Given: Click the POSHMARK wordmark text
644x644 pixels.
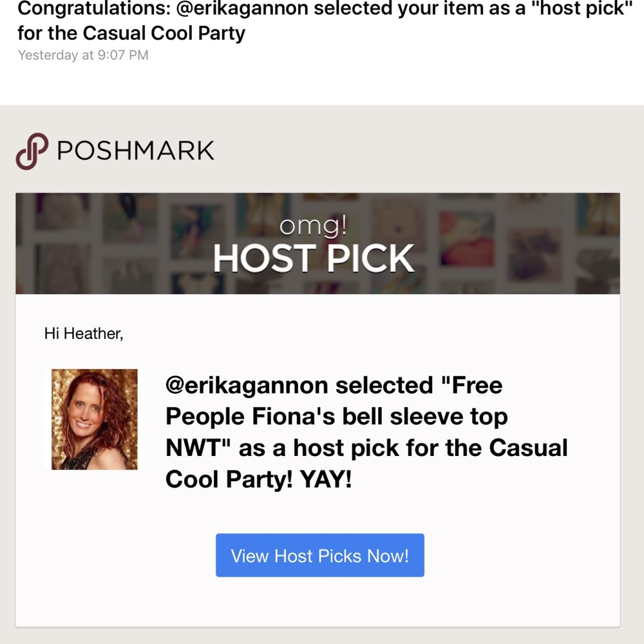Looking at the screenshot, I should (135, 151).
